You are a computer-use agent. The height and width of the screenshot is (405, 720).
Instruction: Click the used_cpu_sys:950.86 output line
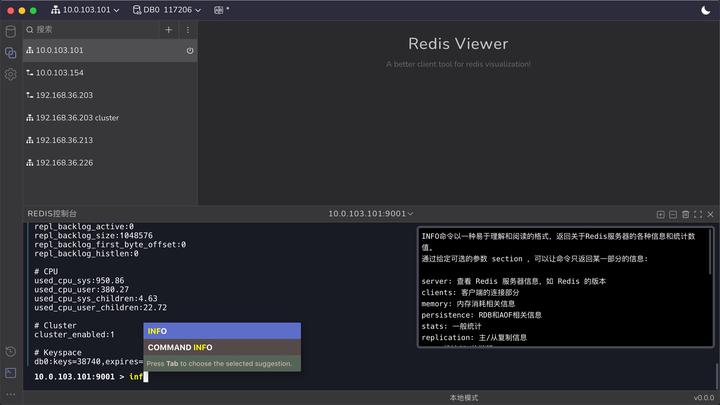79,281
